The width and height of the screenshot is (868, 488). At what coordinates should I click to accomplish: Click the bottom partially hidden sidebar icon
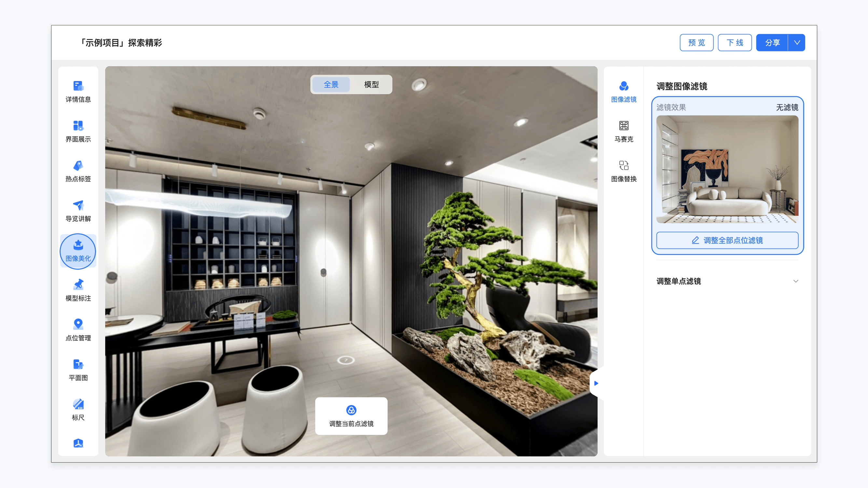click(78, 443)
